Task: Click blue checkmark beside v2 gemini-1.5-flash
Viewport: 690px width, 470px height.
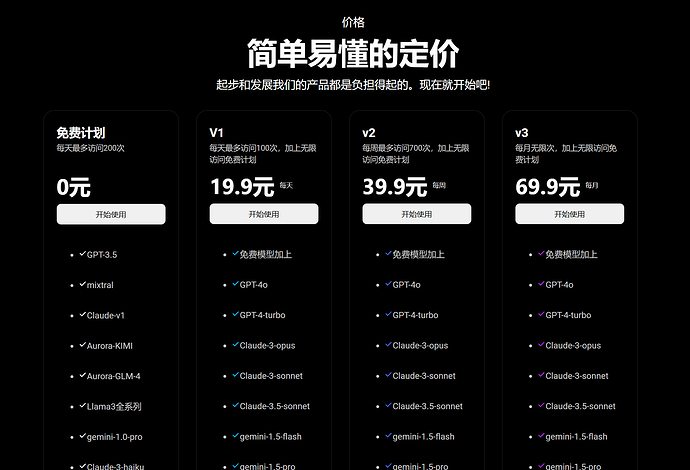Action: pyautogui.click(x=388, y=435)
